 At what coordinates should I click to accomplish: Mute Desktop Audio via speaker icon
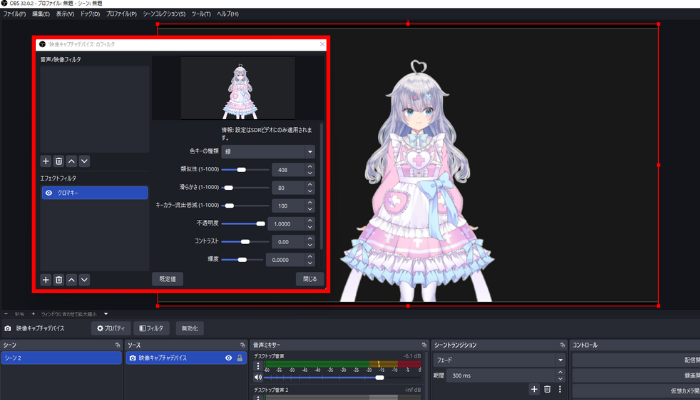(258, 378)
